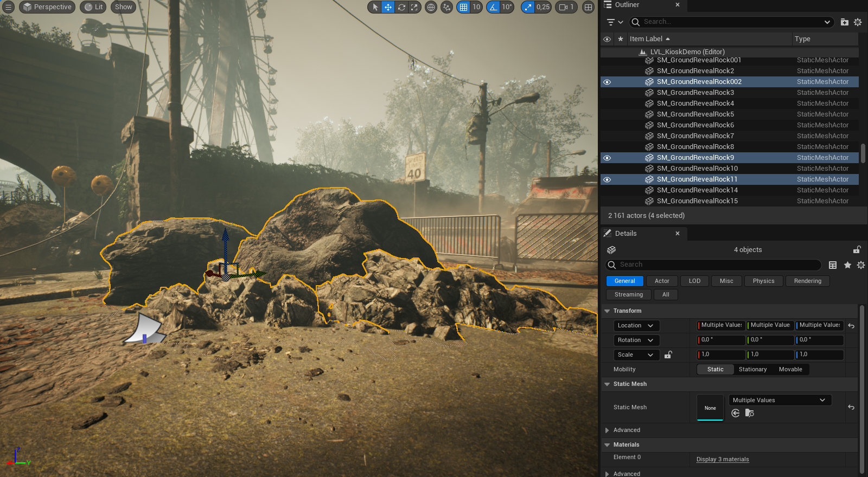Viewport: 868px width, 477px height.
Task: Set Mobility to Movable
Action: [790, 369]
